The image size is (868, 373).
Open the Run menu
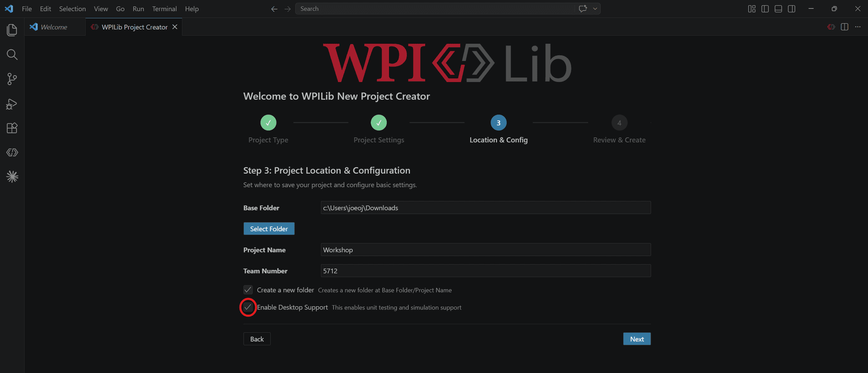138,9
